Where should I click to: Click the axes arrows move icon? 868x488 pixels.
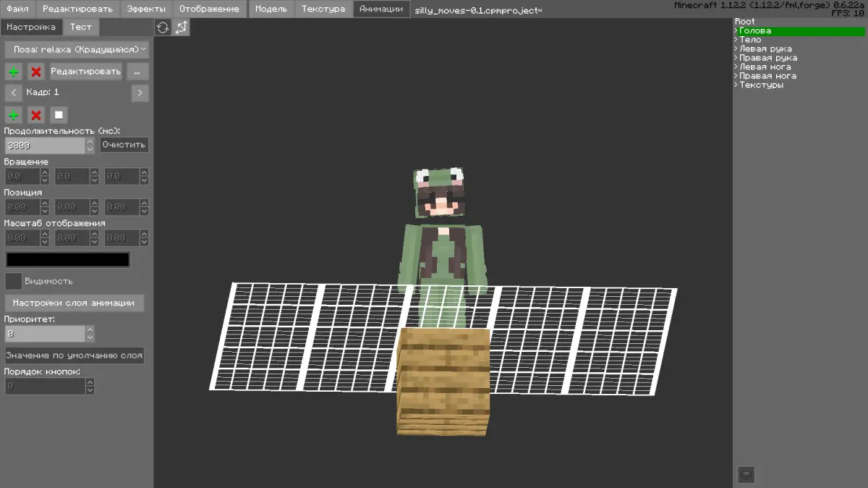click(181, 28)
